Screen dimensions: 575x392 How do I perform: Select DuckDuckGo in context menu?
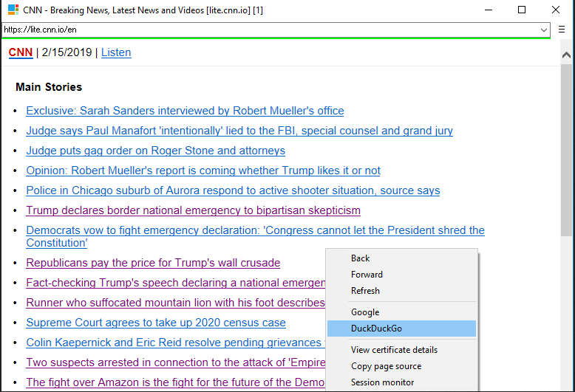pos(401,329)
